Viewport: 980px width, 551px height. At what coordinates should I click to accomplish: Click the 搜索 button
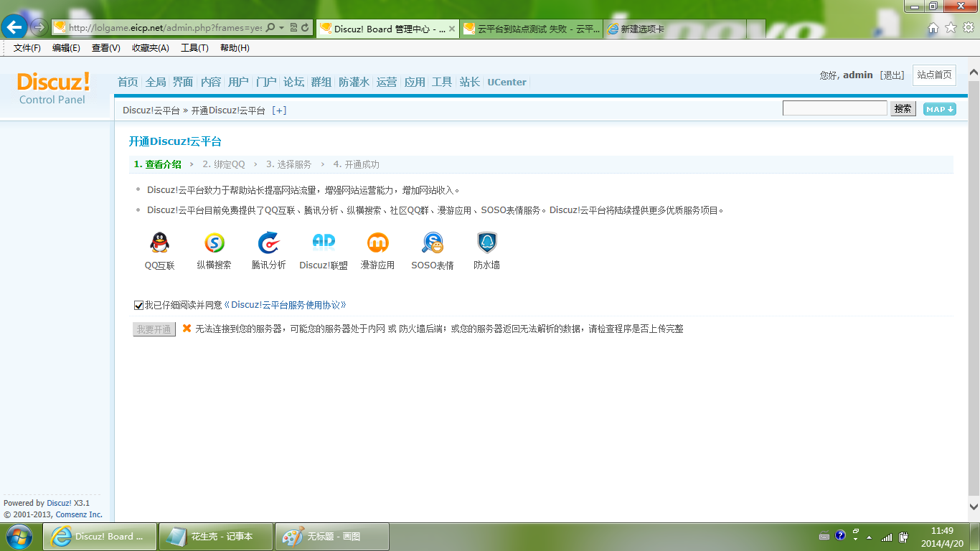pos(903,109)
